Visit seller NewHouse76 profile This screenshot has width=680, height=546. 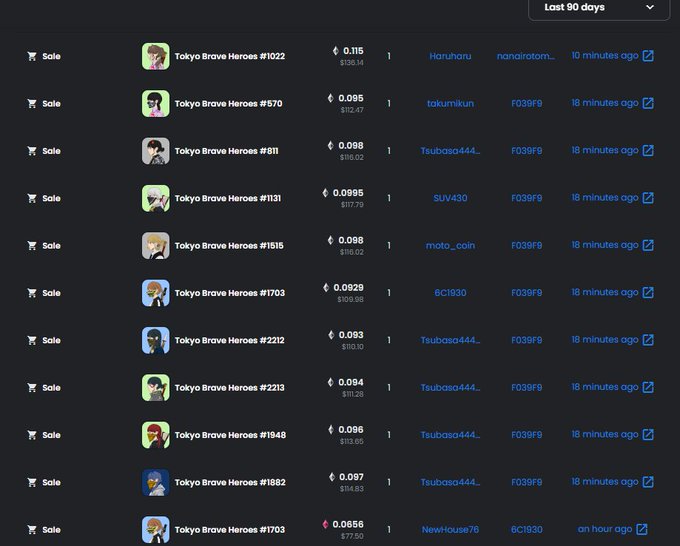(450, 530)
